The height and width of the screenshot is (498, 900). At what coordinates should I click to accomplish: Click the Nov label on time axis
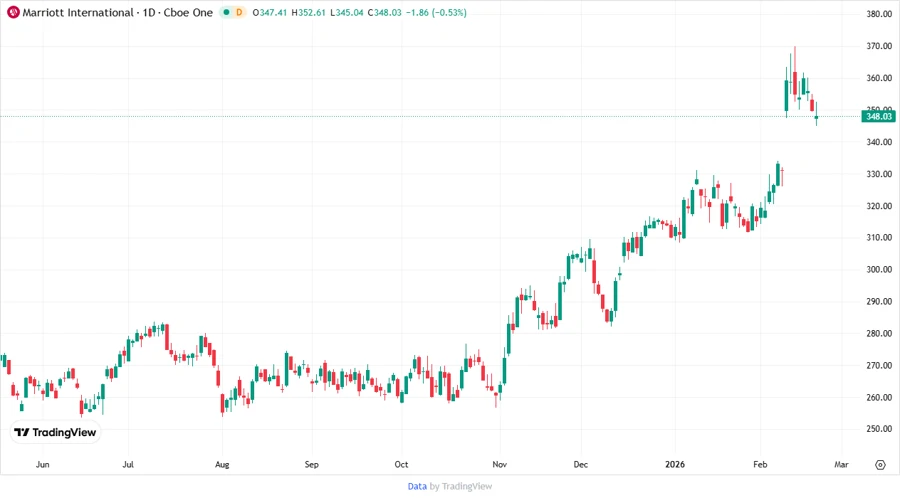499,465
